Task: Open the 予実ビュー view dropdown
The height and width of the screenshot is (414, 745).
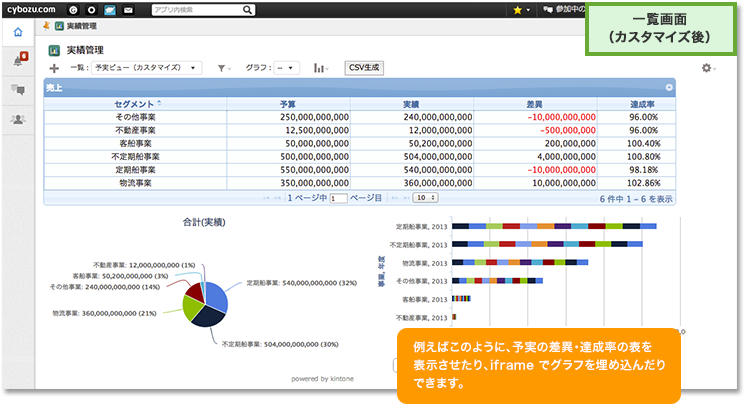Action: pyautogui.click(x=145, y=68)
